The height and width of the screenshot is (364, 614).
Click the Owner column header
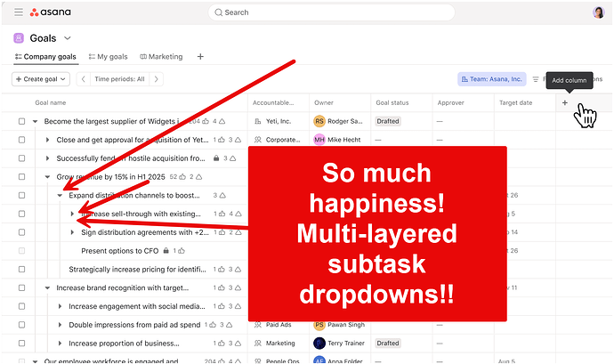324,102
